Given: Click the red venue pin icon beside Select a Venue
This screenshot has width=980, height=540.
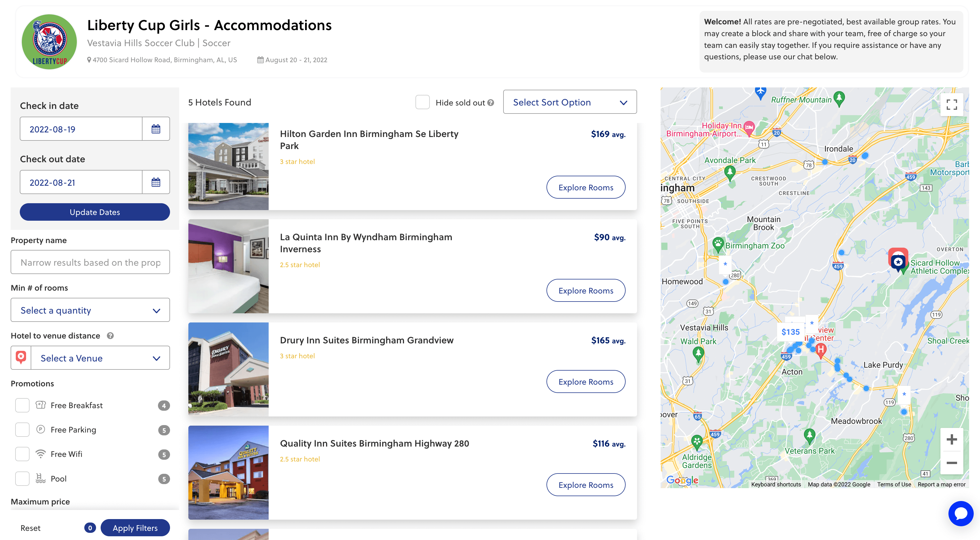Looking at the screenshot, I should click(21, 357).
